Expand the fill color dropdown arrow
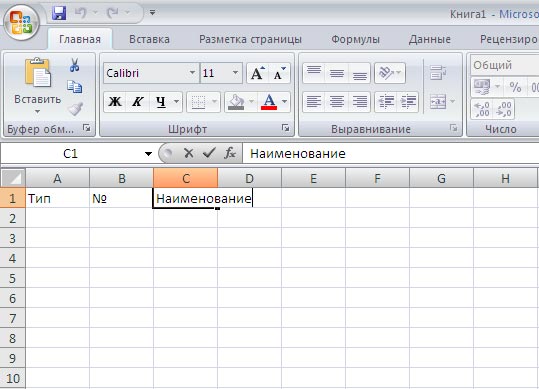The width and height of the screenshot is (539, 389). click(x=252, y=101)
